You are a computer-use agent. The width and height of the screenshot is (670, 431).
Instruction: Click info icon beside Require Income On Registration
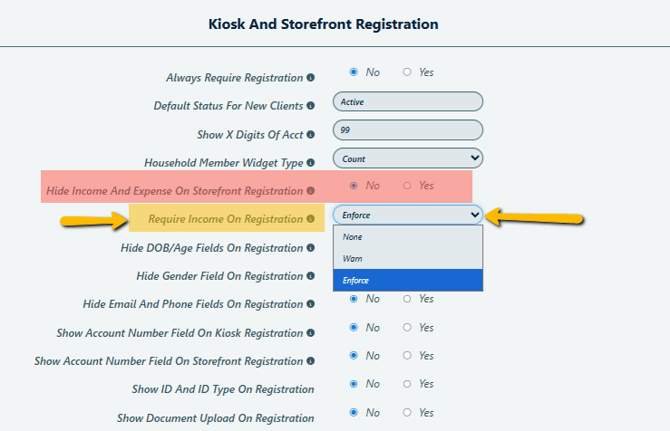coord(311,219)
